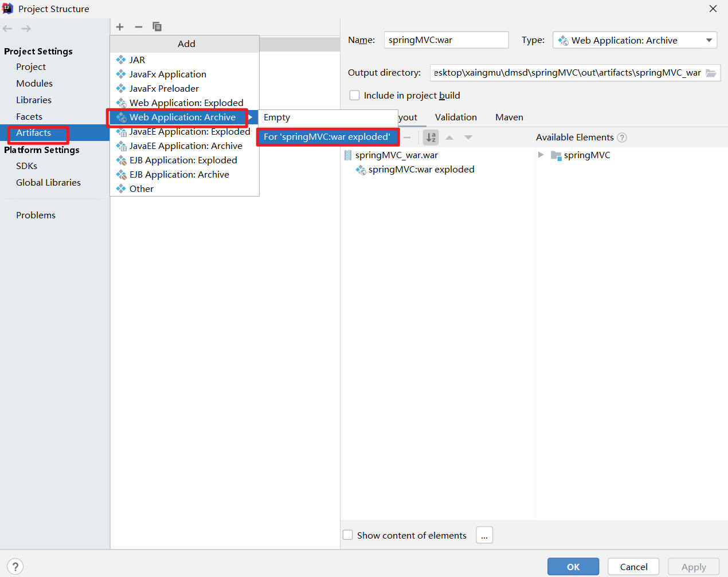Copy the artifact with the copy icon
The image size is (728, 577).
coord(156,26)
